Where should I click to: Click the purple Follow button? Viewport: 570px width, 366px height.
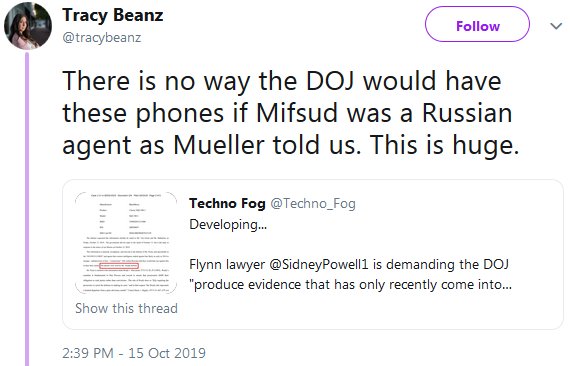click(477, 24)
